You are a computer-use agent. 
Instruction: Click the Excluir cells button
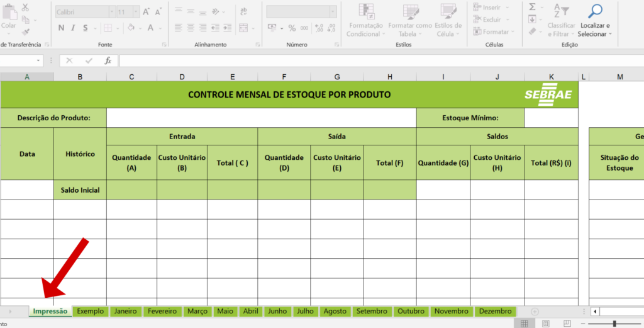click(x=491, y=20)
